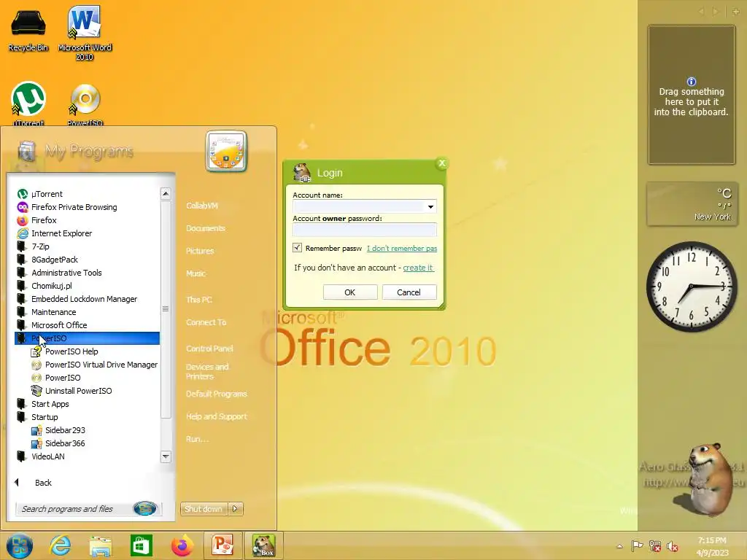Image resolution: width=747 pixels, height=560 pixels.
Task: Open Firefox from taskbar
Action: click(182, 545)
